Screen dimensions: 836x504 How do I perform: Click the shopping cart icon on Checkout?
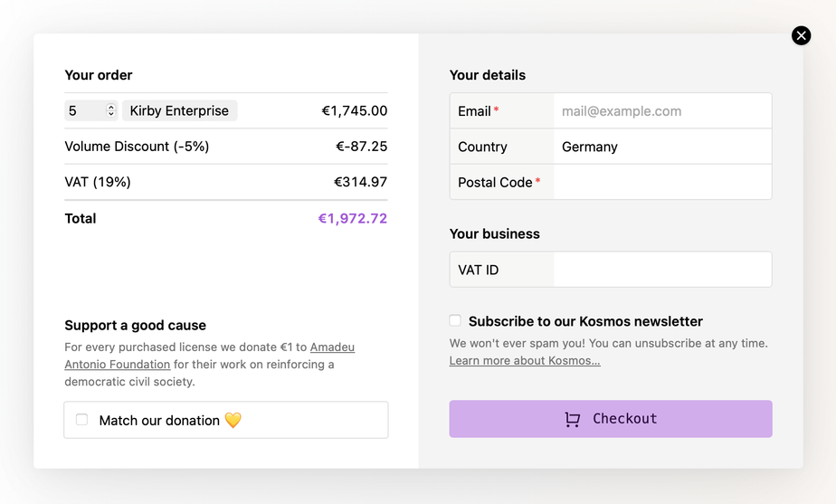(x=572, y=419)
